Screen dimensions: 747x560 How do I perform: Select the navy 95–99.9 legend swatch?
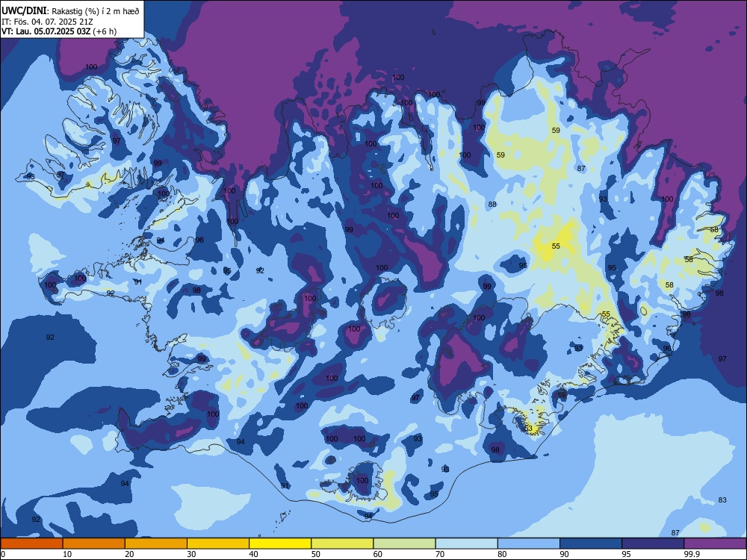(653, 544)
